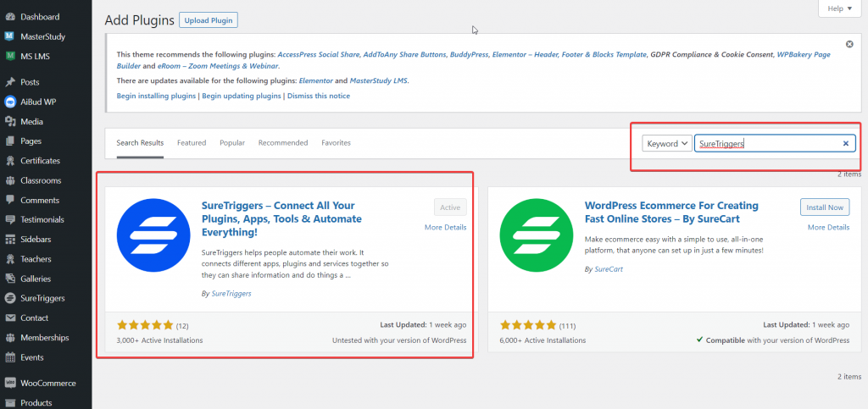
Task: Click the Upload Plugin button
Action: (209, 20)
